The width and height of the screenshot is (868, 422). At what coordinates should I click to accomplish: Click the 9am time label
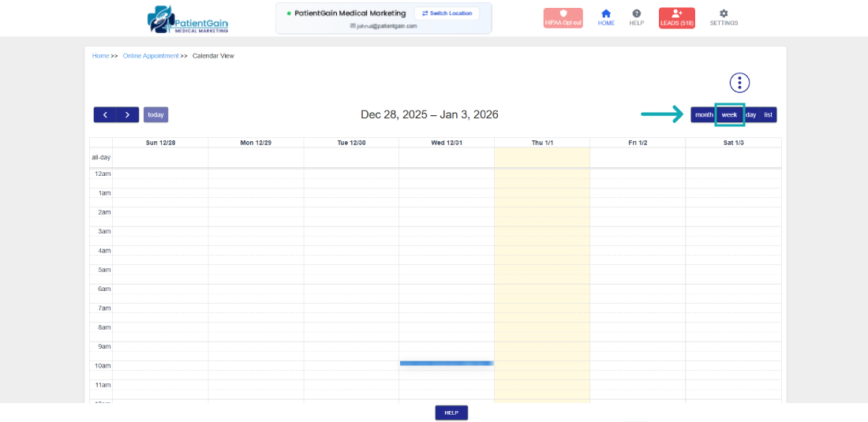point(105,346)
